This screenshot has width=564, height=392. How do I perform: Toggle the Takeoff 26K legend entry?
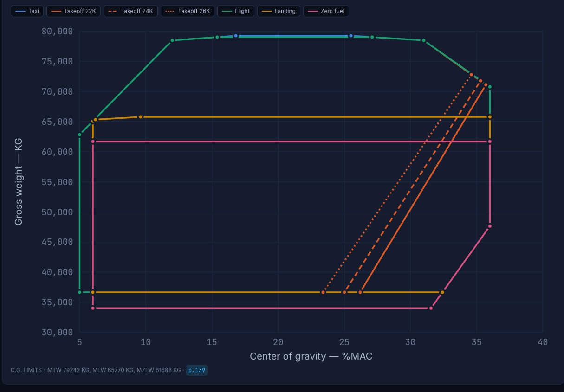pyautogui.click(x=188, y=11)
